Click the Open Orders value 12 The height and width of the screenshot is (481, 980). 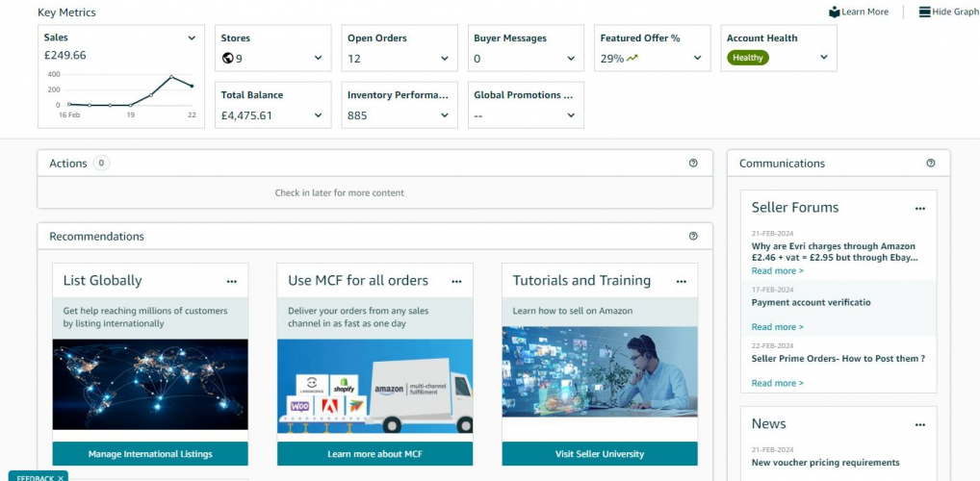pyautogui.click(x=354, y=59)
